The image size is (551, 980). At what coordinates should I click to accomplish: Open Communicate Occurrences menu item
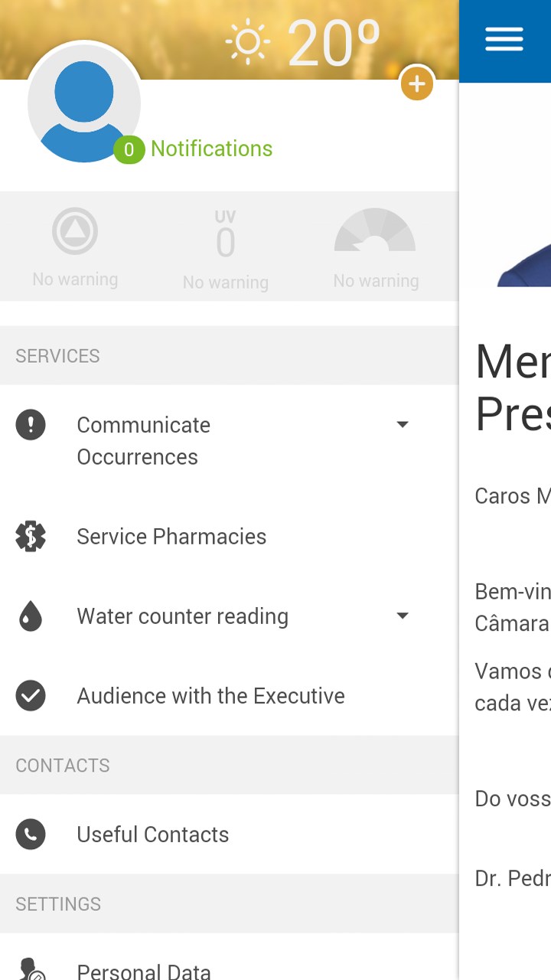[x=144, y=440]
